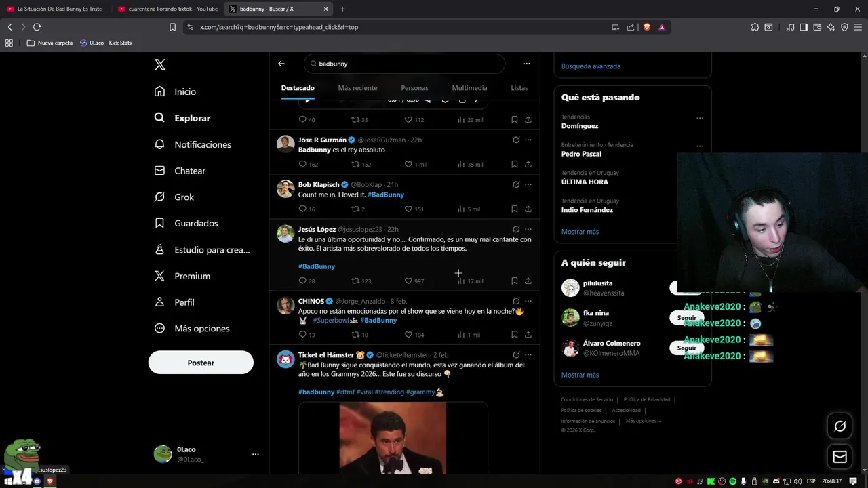Switch to Multimedia tab

469,88
